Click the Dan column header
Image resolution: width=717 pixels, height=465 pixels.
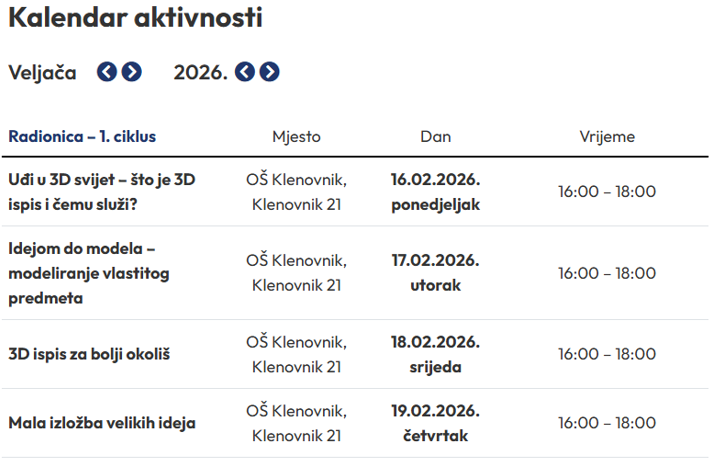point(435,137)
